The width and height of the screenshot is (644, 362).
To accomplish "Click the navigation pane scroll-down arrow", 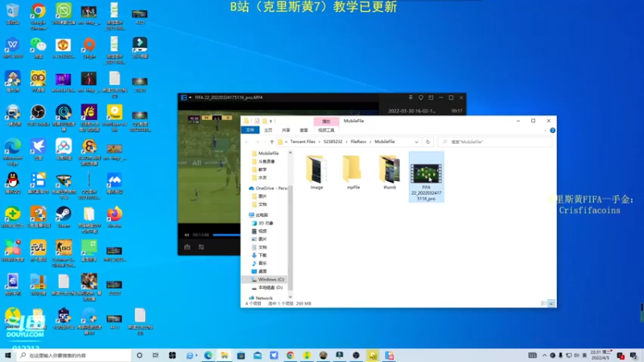I will click(x=290, y=297).
